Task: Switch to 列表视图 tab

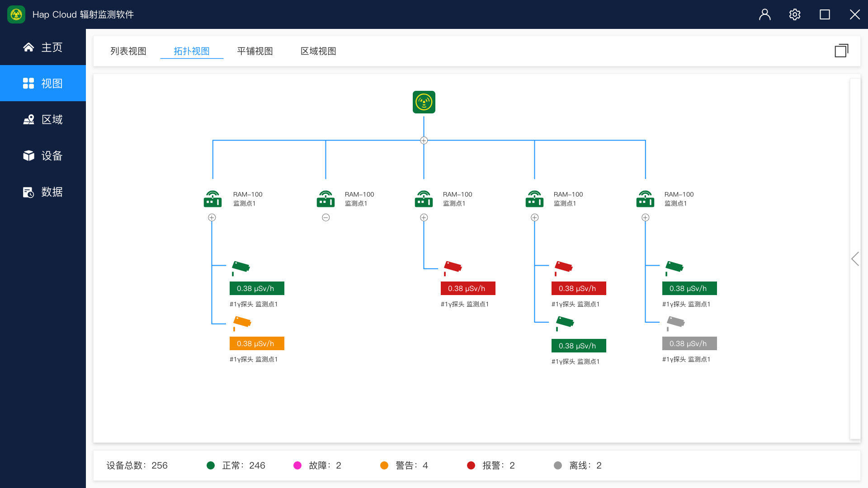Action: tap(128, 51)
